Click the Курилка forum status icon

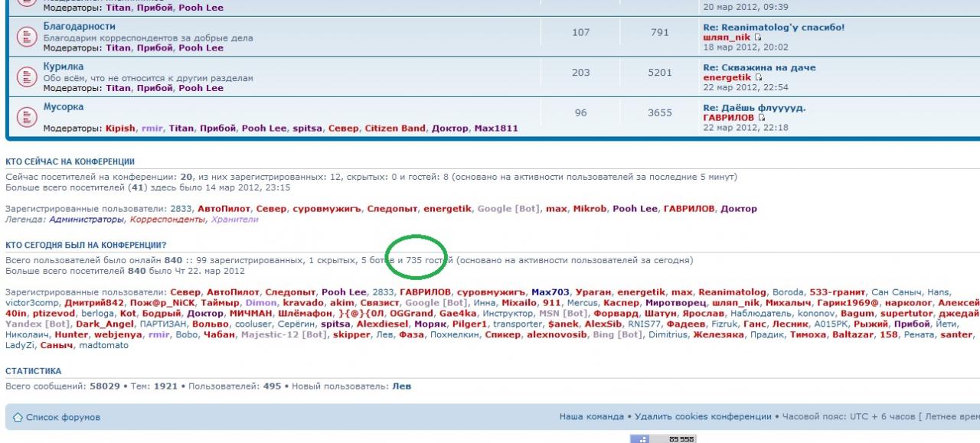pos(28,77)
